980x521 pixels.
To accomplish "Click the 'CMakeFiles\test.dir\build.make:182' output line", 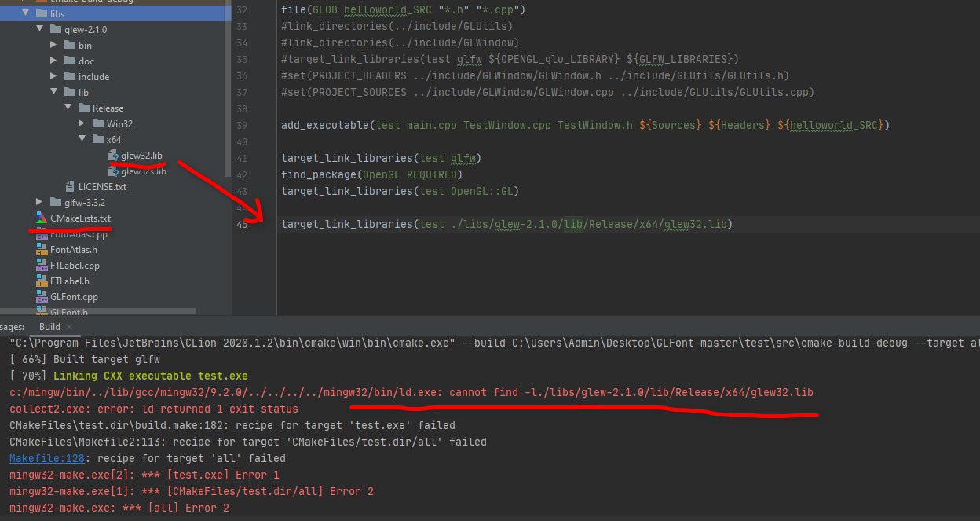I will 232,425.
